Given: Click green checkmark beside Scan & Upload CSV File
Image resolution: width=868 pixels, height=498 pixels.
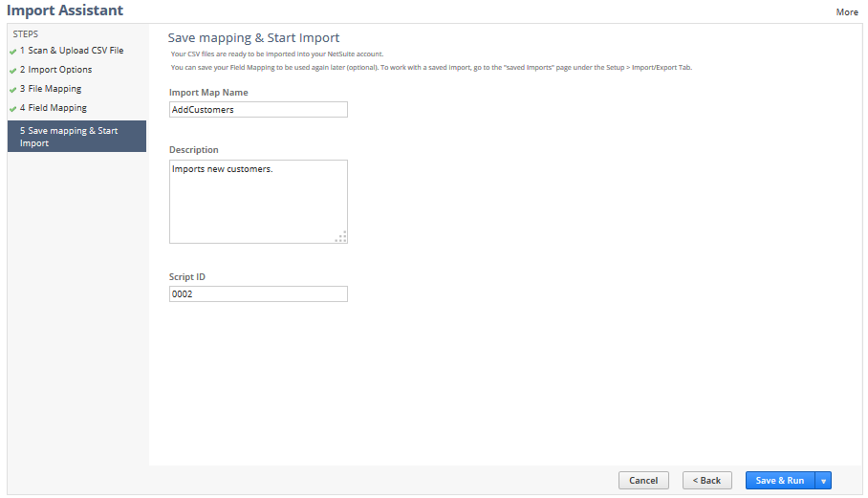Looking at the screenshot, I should (13, 52).
